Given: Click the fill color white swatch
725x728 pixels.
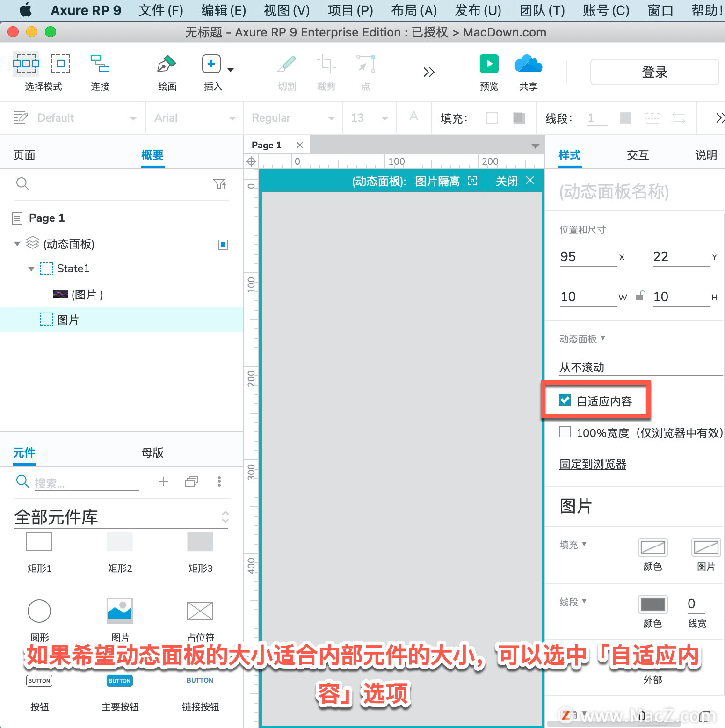Looking at the screenshot, I should click(x=492, y=118).
